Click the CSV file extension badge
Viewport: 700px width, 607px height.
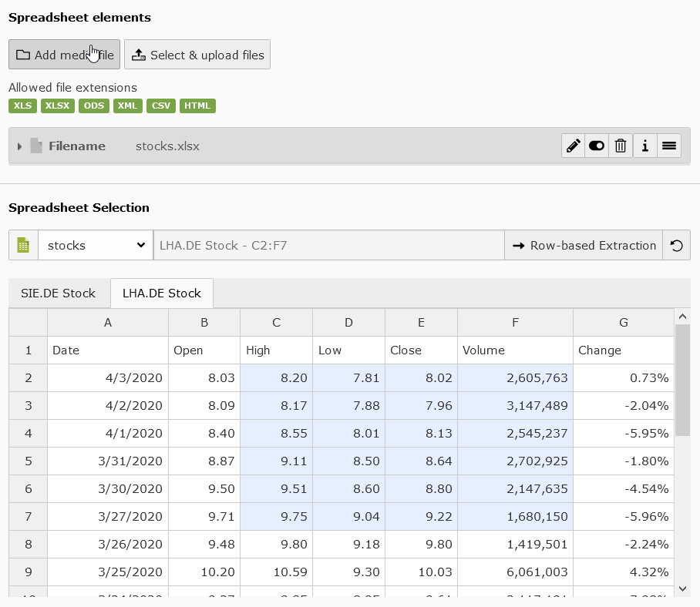160,106
